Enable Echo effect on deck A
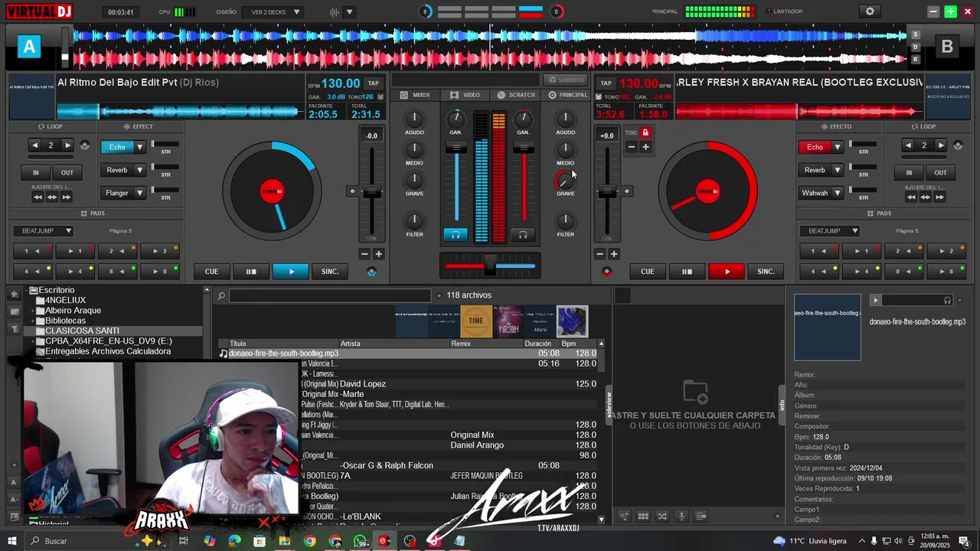This screenshot has height=551, width=980. [117, 147]
